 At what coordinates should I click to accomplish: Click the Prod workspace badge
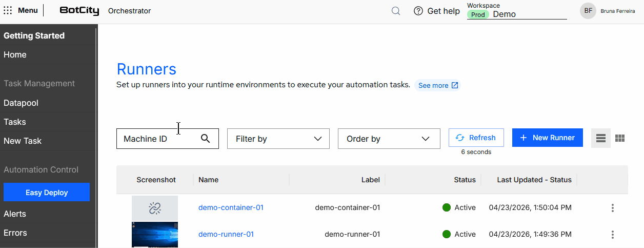click(478, 15)
